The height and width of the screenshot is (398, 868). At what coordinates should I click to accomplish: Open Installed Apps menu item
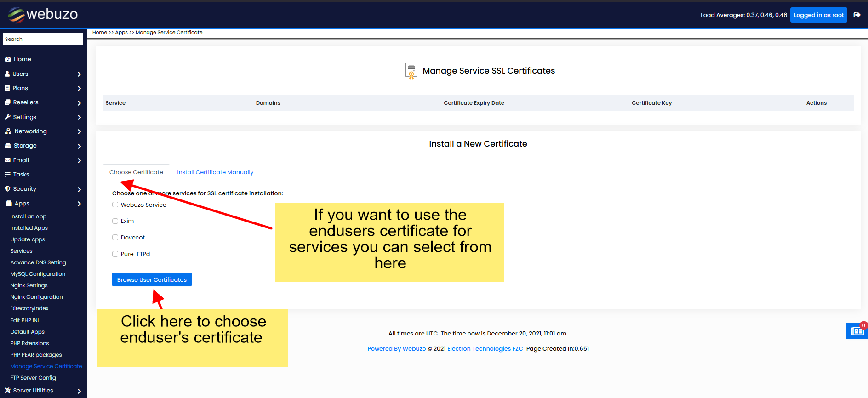tap(29, 228)
